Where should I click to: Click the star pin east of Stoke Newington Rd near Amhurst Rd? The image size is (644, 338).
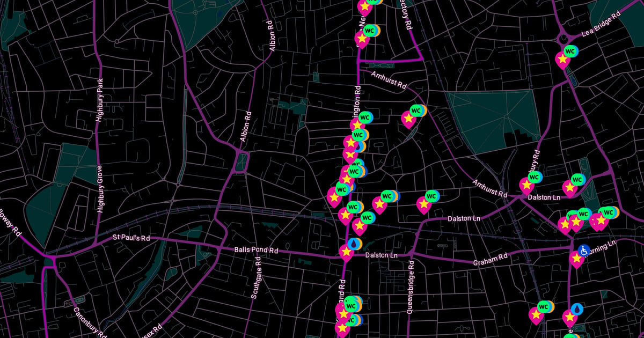coord(408,120)
